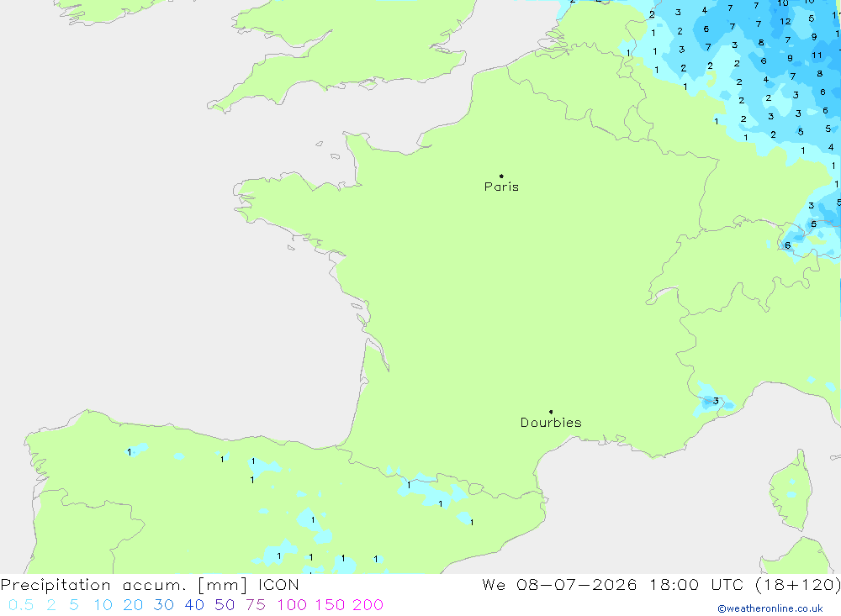Viewport: 841px width, 616px height.
Task: Click the date 08-07-2026 text
Action: tap(577, 584)
